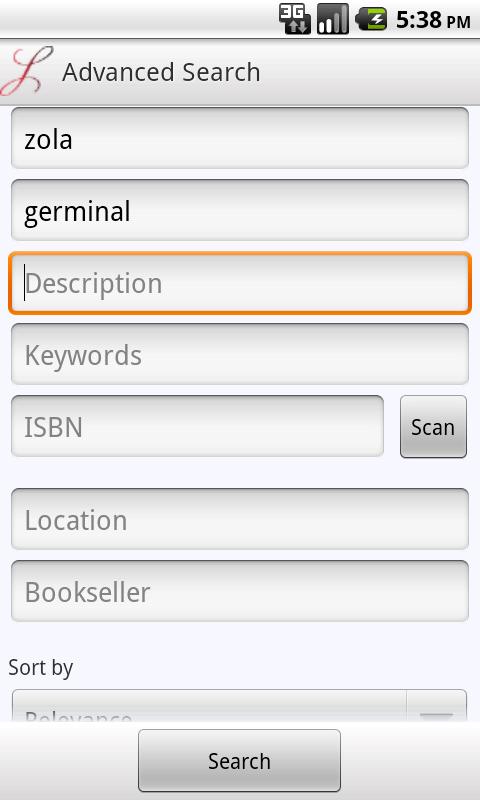
Task: Tap the 5:38 PM clock
Action: pos(433,20)
